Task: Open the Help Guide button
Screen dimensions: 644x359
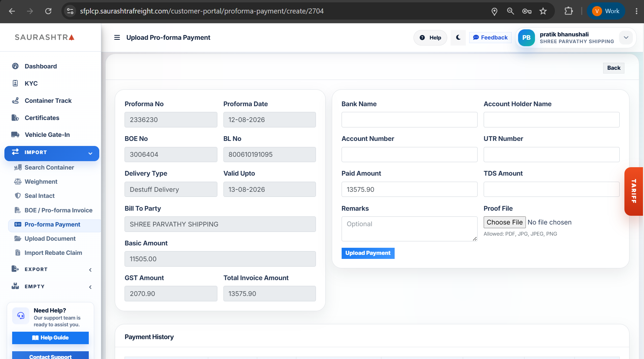Action: pos(50,338)
